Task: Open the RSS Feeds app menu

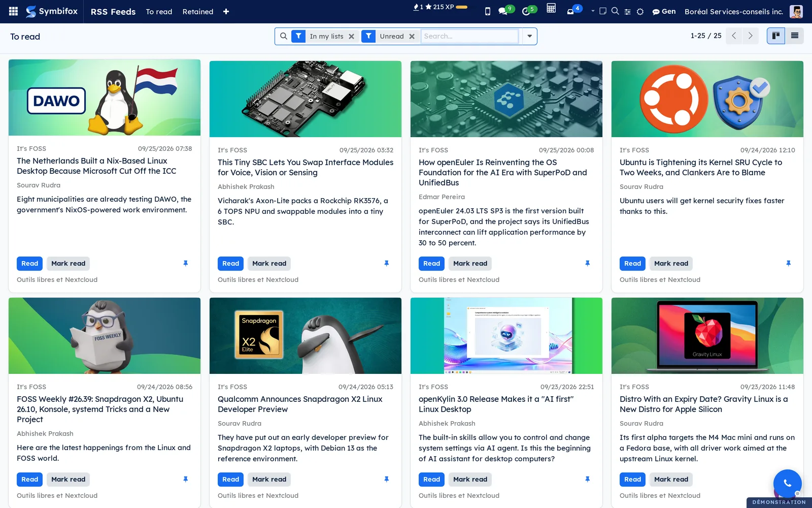Action: pyautogui.click(x=113, y=12)
